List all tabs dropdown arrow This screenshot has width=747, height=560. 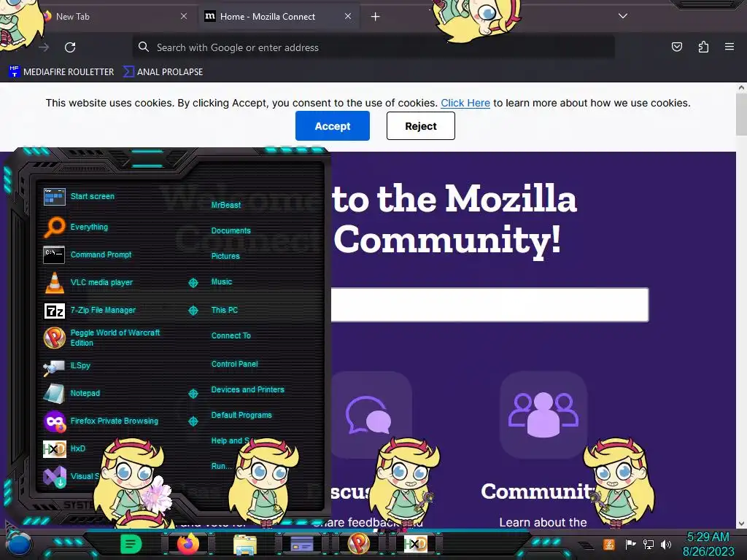pos(623,16)
